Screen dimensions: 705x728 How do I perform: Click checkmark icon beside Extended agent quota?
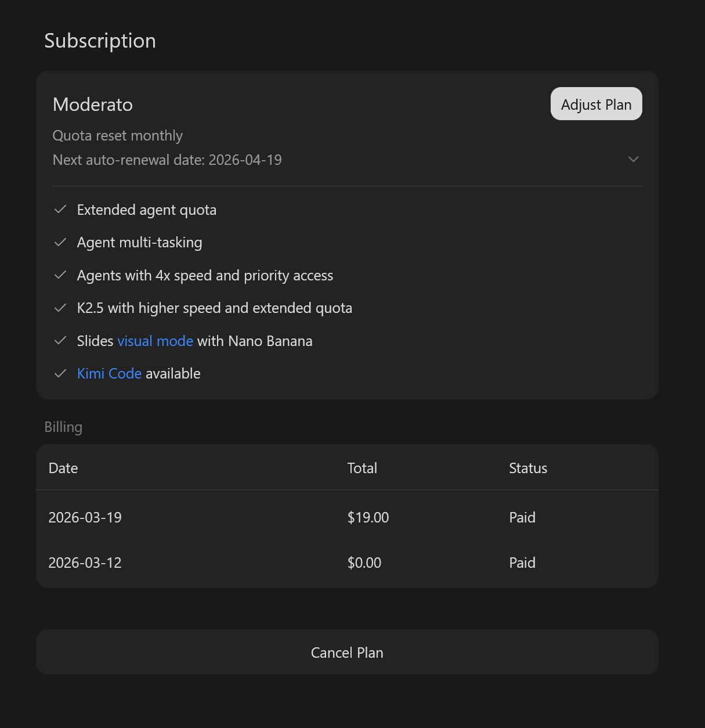point(60,210)
